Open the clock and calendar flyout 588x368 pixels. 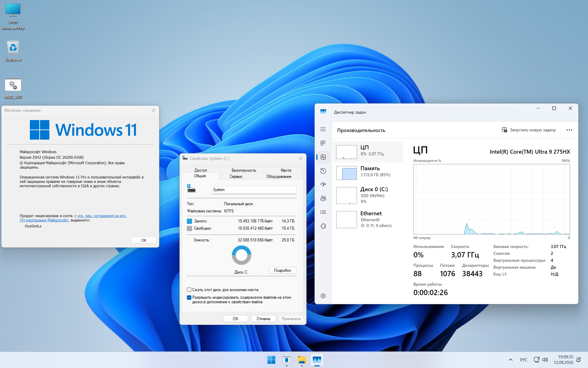click(563, 360)
